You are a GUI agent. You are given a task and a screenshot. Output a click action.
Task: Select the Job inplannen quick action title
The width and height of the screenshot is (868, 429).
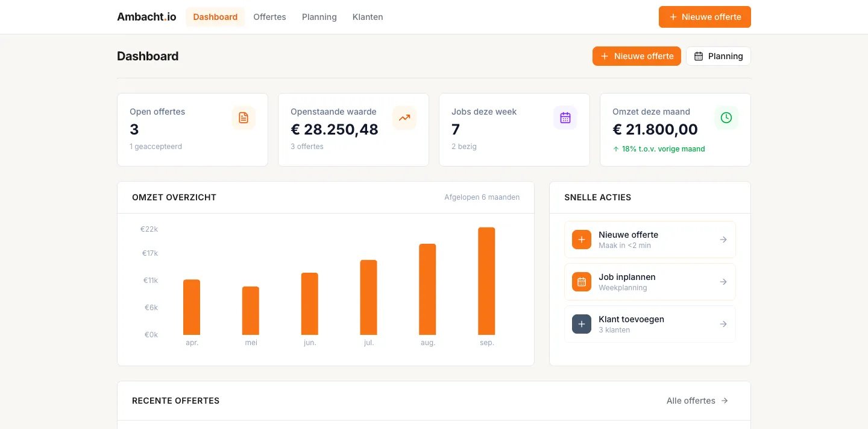627,277
